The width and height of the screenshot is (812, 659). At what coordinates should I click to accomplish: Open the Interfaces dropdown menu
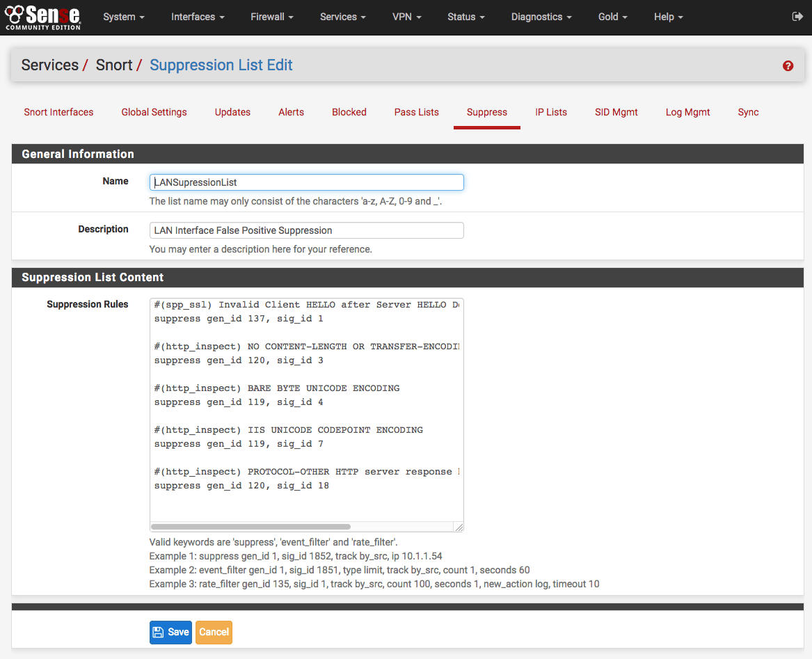click(x=198, y=17)
